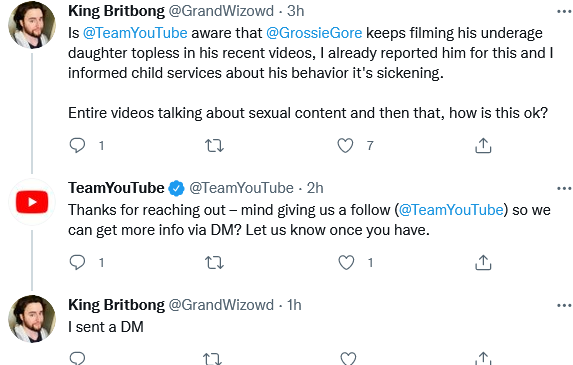Open @TeamYouTube mention inside the reply text
Viewport: 573px width, 365px height.
coord(451,210)
